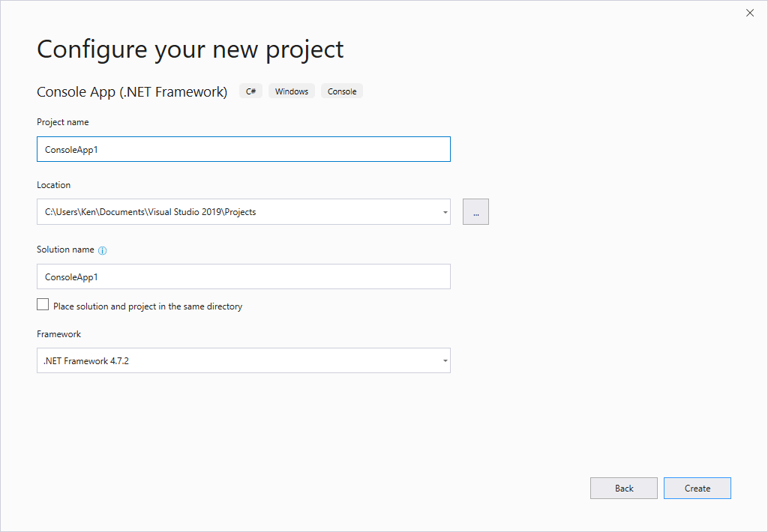
Task: Click the Console project type tag
Action: pyautogui.click(x=342, y=91)
